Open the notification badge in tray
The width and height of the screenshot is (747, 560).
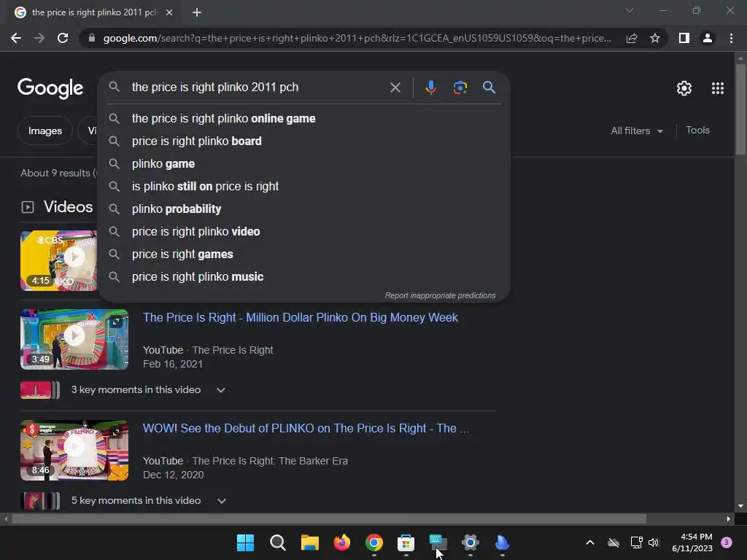pyautogui.click(x=727, y=542)
